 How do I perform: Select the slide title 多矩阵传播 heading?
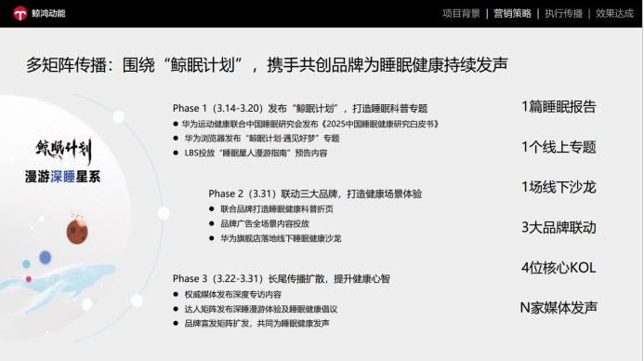point(267,64)
